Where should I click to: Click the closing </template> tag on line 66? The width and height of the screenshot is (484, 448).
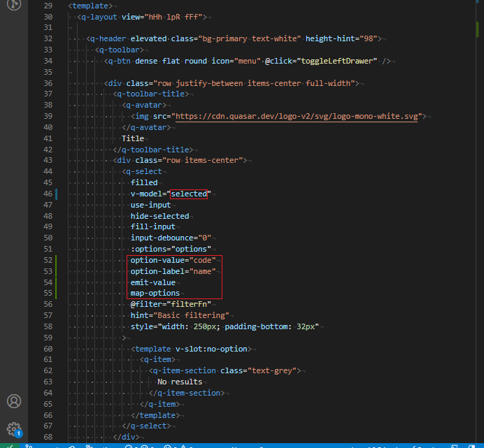click(155, 416)
